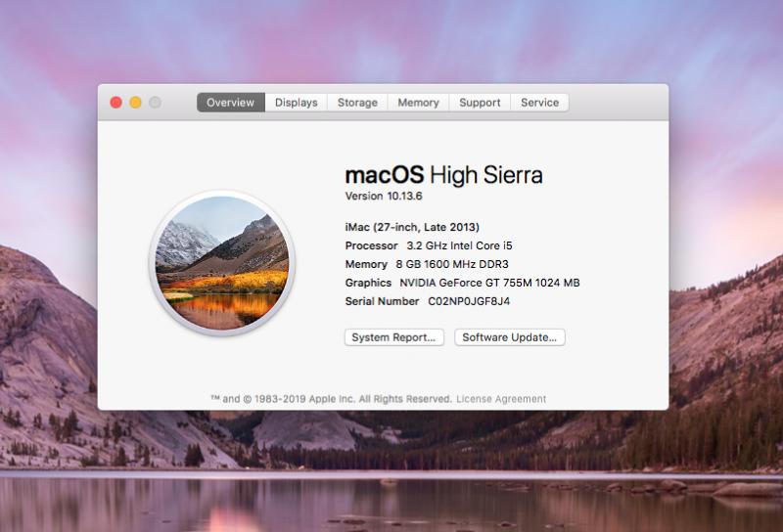Click NVIDIA GeForce GT 755M 1024 MB text
783x532 pixels.
click(489, 283)
